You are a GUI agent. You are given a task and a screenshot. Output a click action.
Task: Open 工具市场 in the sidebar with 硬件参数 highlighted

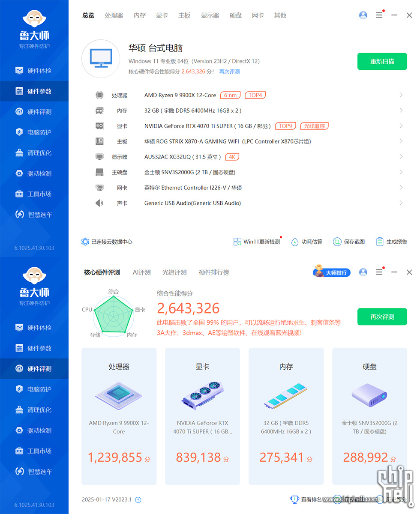pyautogui.click(x=34, y=194)
